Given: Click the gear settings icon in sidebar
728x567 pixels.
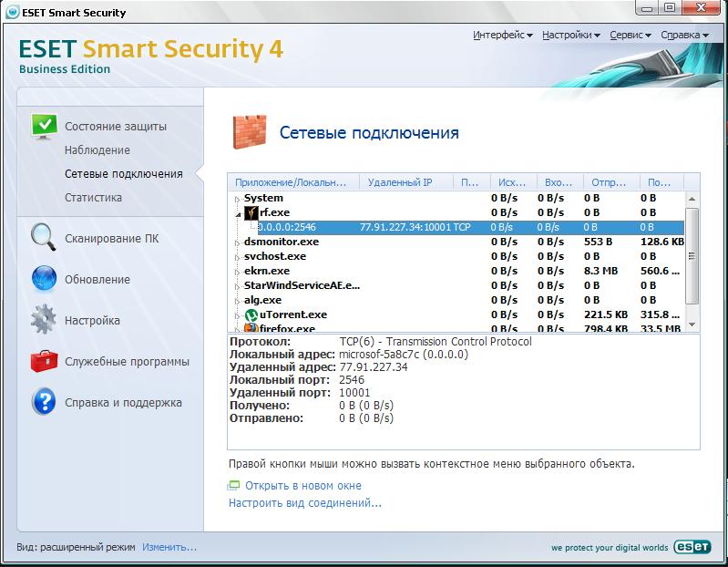Looking at the screenshot, I should (45, 320).
